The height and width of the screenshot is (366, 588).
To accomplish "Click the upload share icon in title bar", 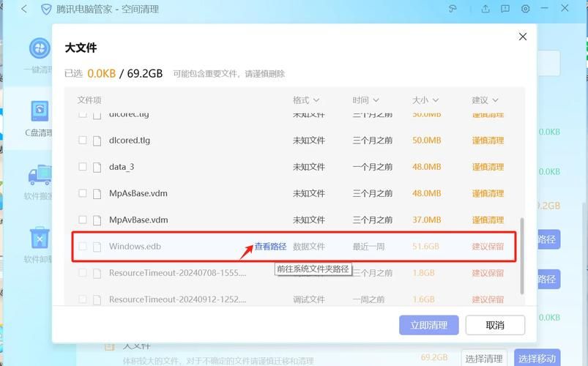I will (485, 9).
